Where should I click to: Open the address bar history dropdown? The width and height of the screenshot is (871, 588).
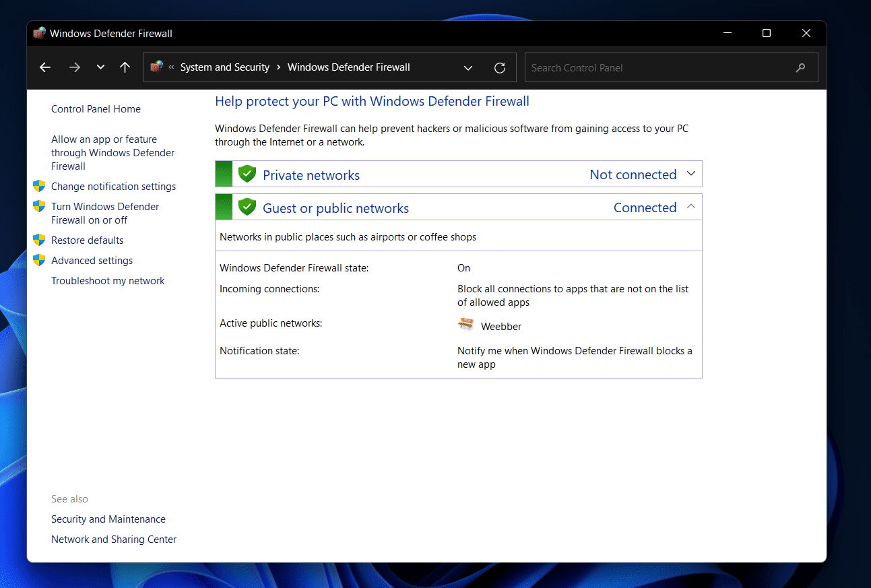click(x=468, y=67)
